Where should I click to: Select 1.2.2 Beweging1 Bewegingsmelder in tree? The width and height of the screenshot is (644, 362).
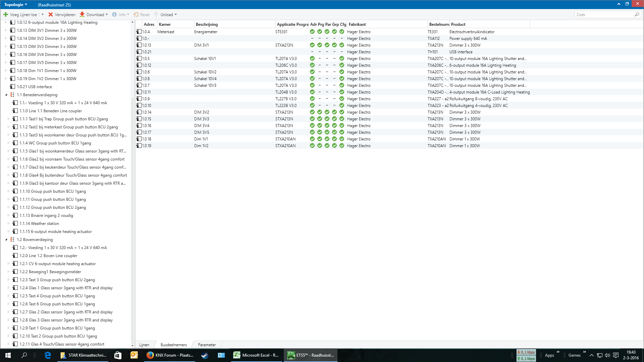coord(50,272)
